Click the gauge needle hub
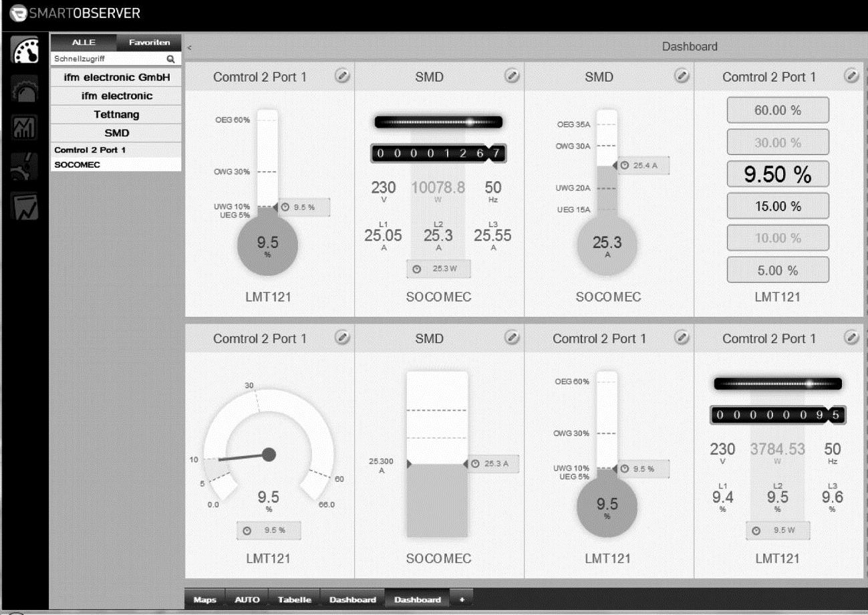Screen dimensions: 868x615 coord(269,455)
